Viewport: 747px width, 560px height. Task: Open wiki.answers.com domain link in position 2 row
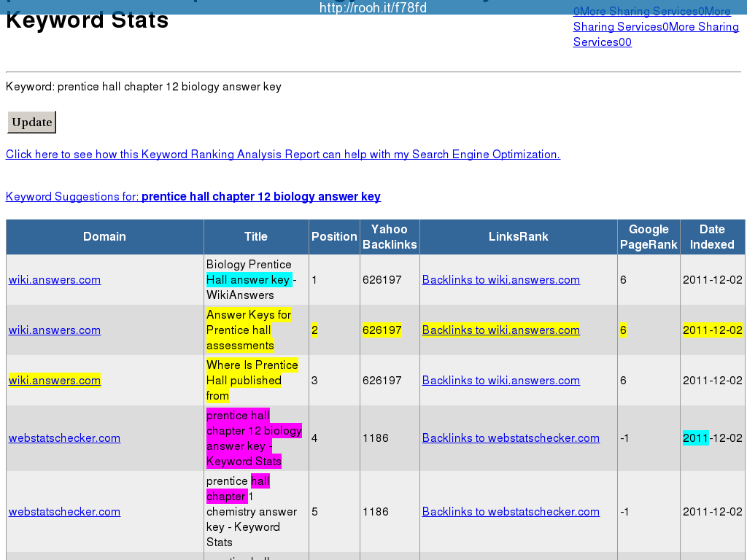tap(55, 330)
